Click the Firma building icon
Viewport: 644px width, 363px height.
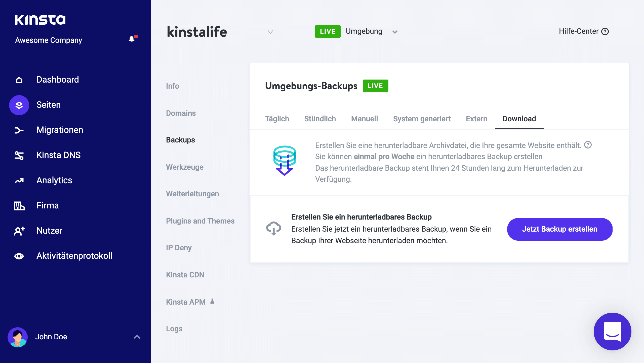coord(19,206)
